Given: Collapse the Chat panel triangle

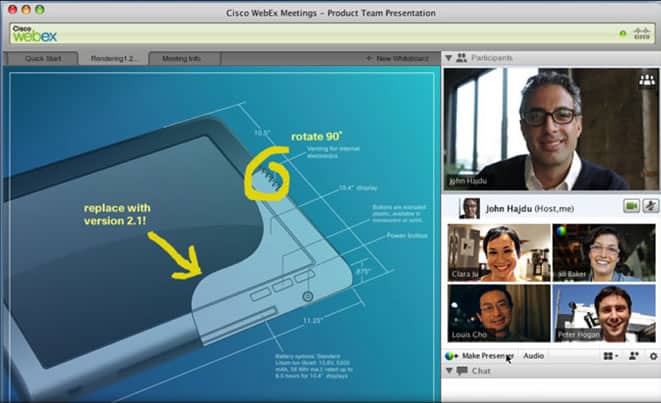Looking at the screenshot, I should [x=449, y=371].
